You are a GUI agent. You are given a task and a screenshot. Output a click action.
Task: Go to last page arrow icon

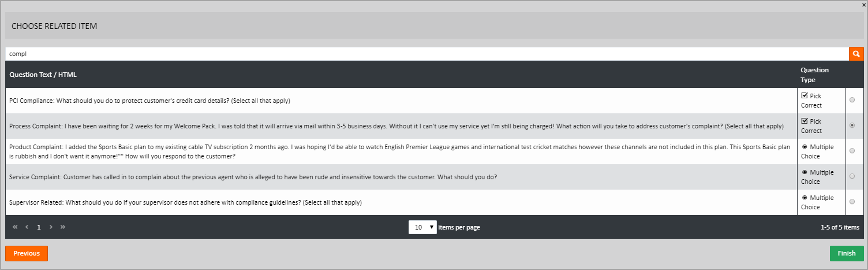click(x=63, y=227)
